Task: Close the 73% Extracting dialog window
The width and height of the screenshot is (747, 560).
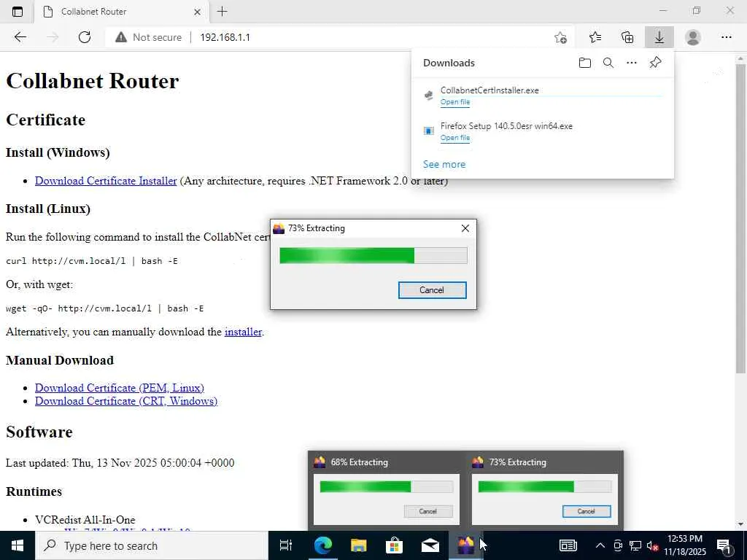Action: (x=465, y=228)
